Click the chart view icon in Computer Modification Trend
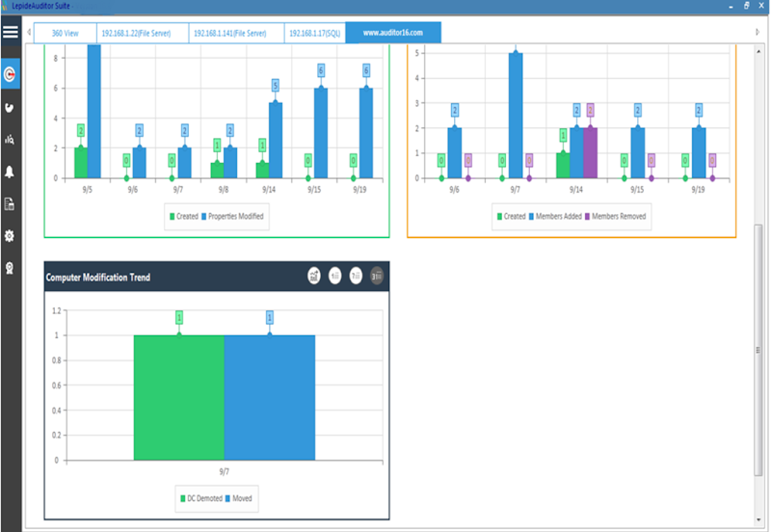Image resolution: width=771 pixels, height=532 pixels. point(314,276)
